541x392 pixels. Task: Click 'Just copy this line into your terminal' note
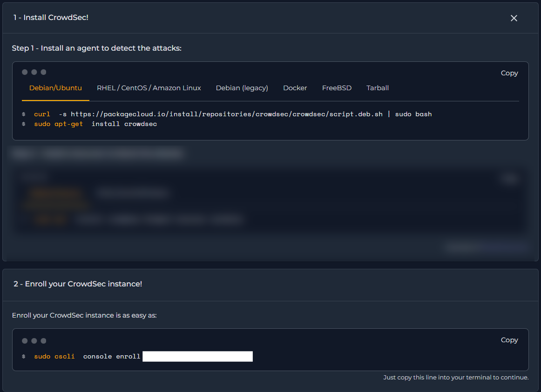coord(456,378)
